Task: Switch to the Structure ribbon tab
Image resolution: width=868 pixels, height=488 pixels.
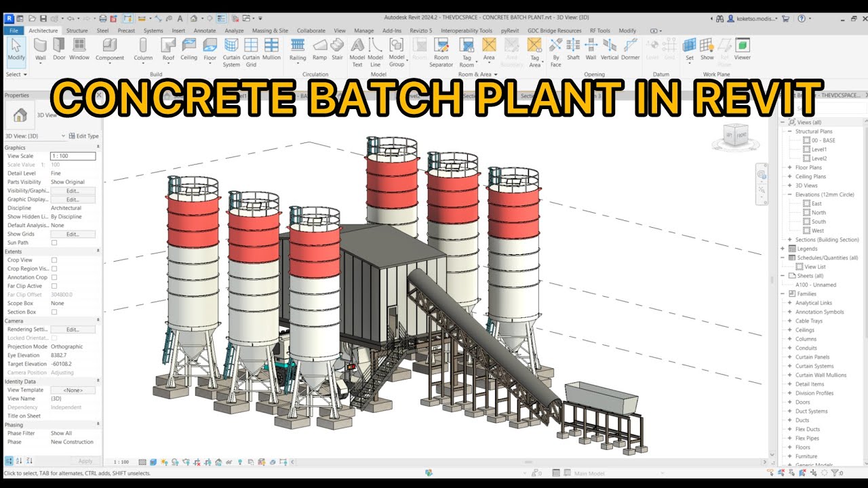Action: (x=77, y=30)
